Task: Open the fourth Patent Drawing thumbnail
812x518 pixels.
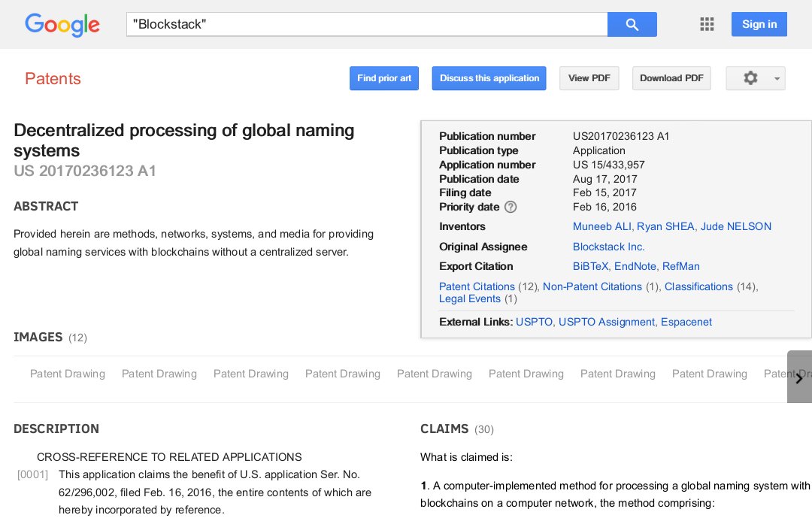Action: tap(342, 374)
